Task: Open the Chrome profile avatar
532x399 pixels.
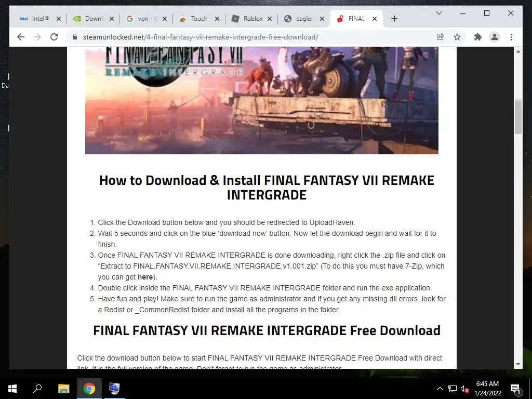Action: 495,37
